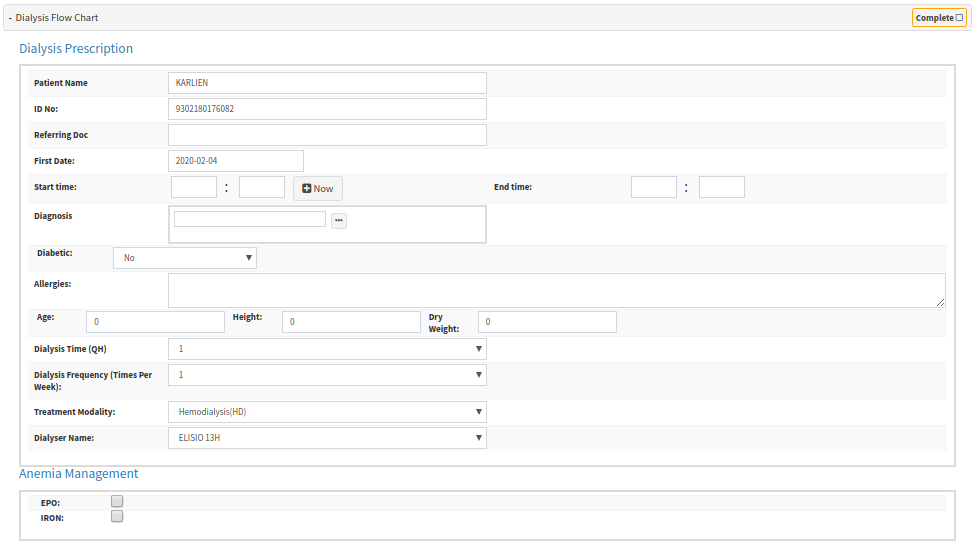Expand the Dialysis Time (QH) dropdown
The width and height of the screenshot is (977, 546).
pyautogui.click(x=327, y=349)
